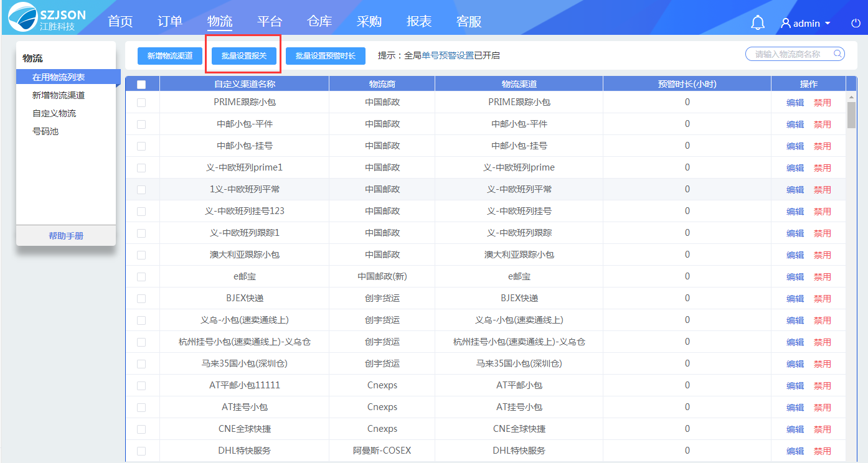Screen dimensions: 868x463
Task: Click 禁用 for 1义-中欧班列平常
Action: (x=823, y=190)
